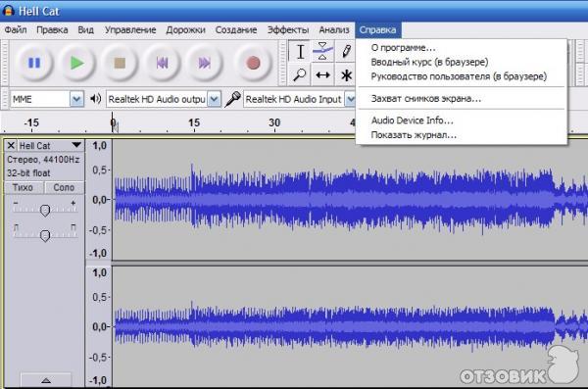Click the Pause playback button

(34, 63)
